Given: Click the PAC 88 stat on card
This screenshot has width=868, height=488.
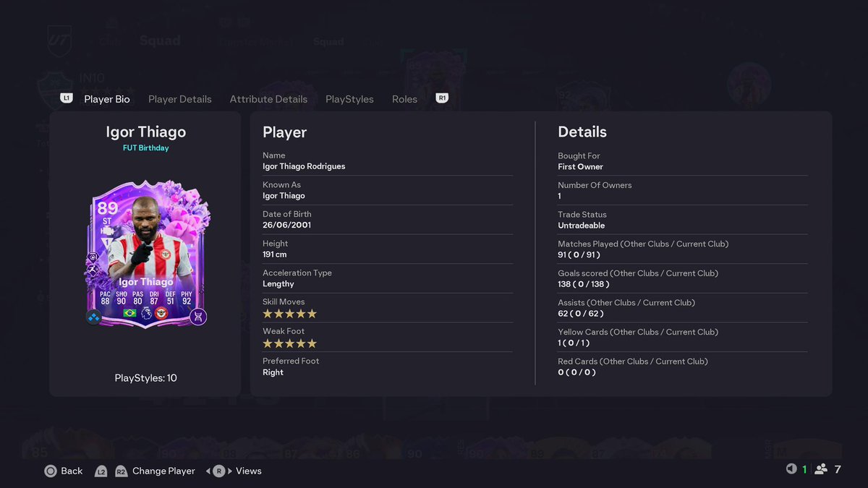Looking at the screenshot, I should click(106, 298).
